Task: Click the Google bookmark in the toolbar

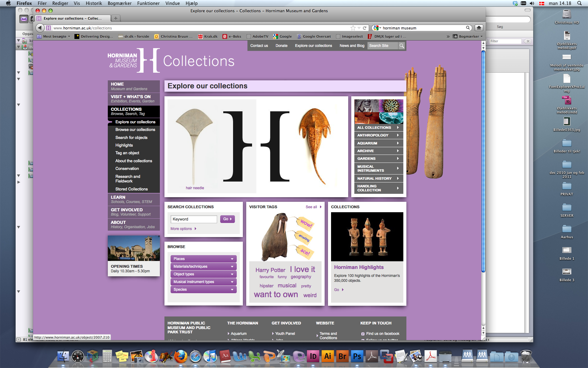Action: pos(282,36)
